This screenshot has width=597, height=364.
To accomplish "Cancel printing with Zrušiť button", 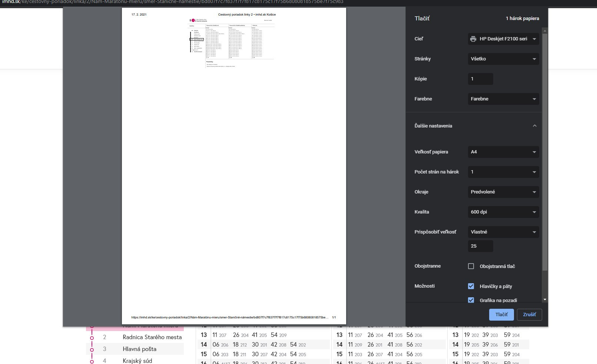I will tap(529, 315).
